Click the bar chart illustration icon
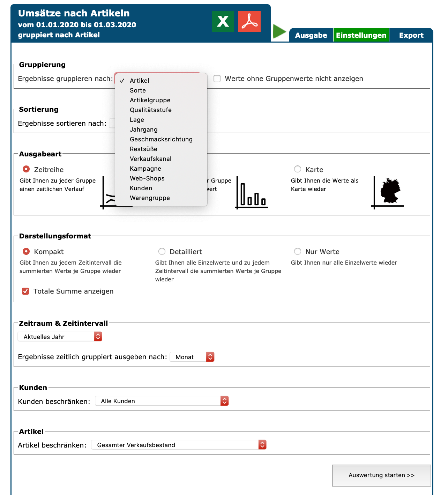This screenshot has width=448, height=495. coord(252,193)
